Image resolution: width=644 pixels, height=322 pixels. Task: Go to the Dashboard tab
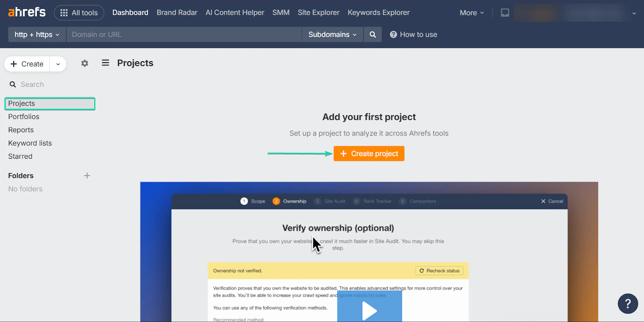pos(130,12)
